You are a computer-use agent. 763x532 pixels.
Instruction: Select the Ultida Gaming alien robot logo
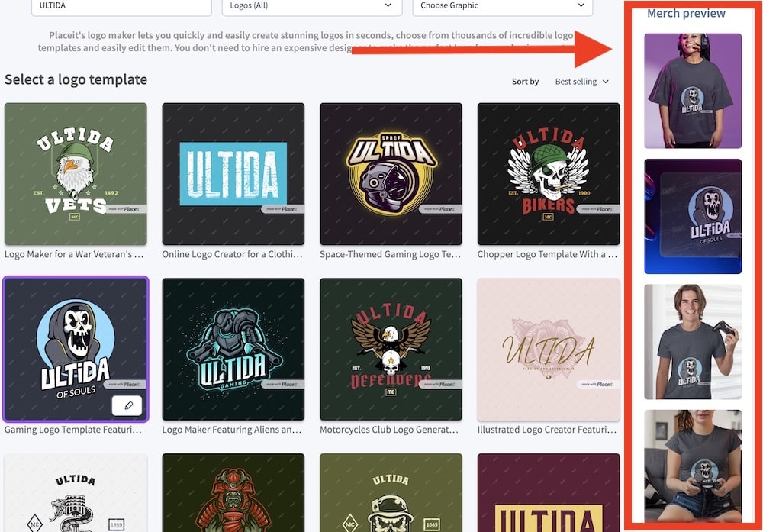233,349
